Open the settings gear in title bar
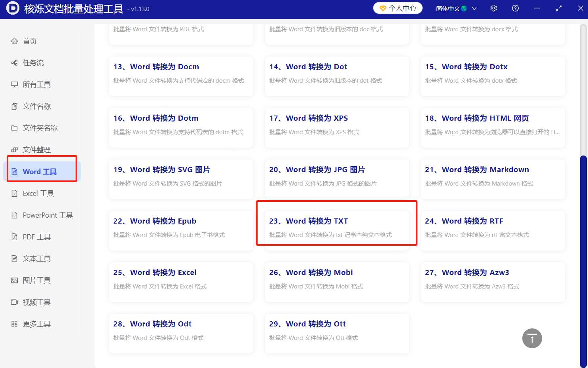This screenshot has height=368, width=588. [x=493, y=8]
